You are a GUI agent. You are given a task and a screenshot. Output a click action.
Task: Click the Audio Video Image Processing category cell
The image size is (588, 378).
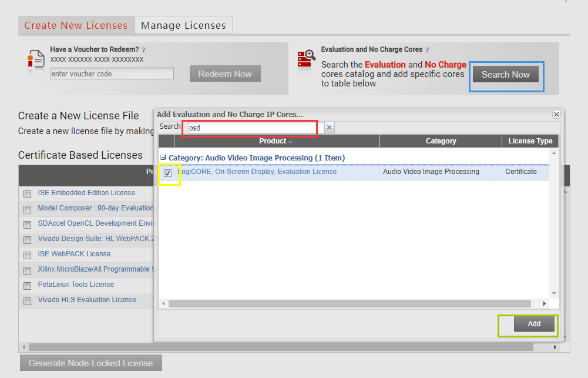click(431, 172)
